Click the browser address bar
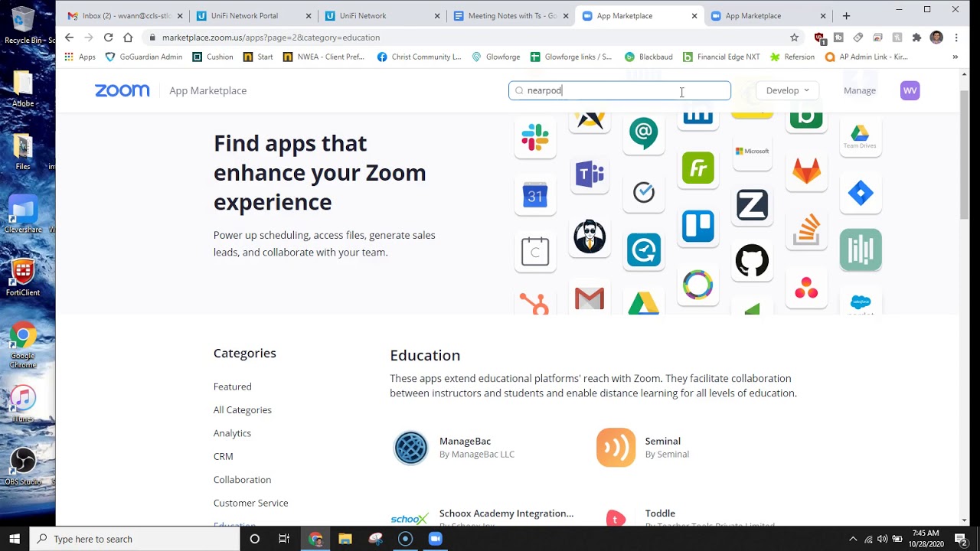 tap(467, 37)
